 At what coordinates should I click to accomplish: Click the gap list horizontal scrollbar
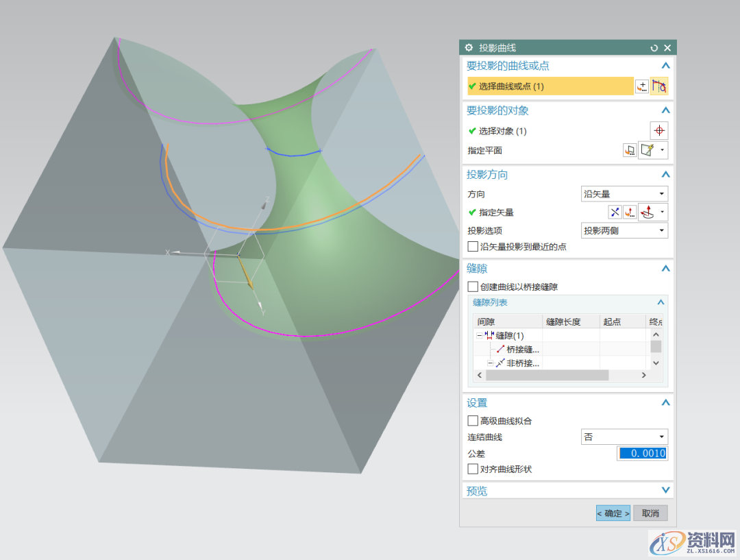(548, 376)
